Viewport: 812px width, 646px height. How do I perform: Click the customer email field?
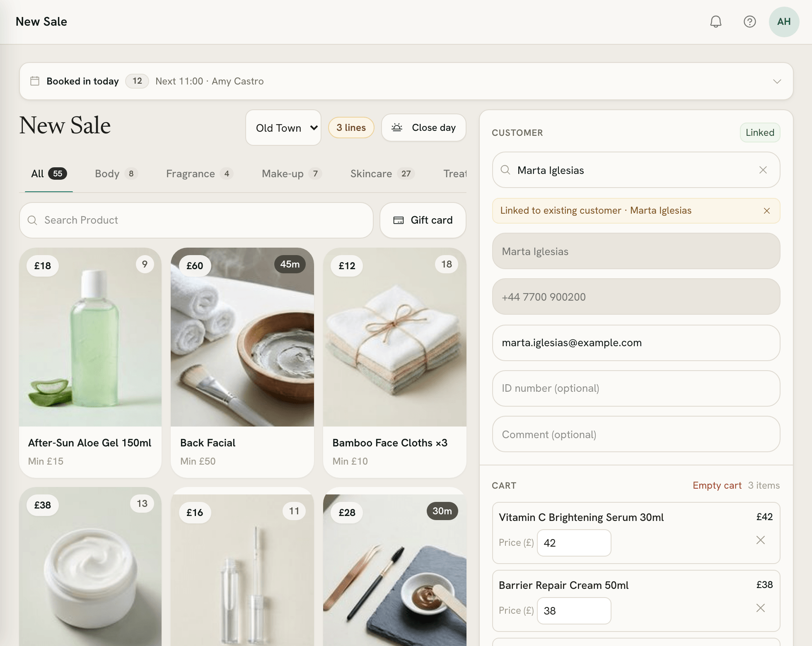(636, 343)
